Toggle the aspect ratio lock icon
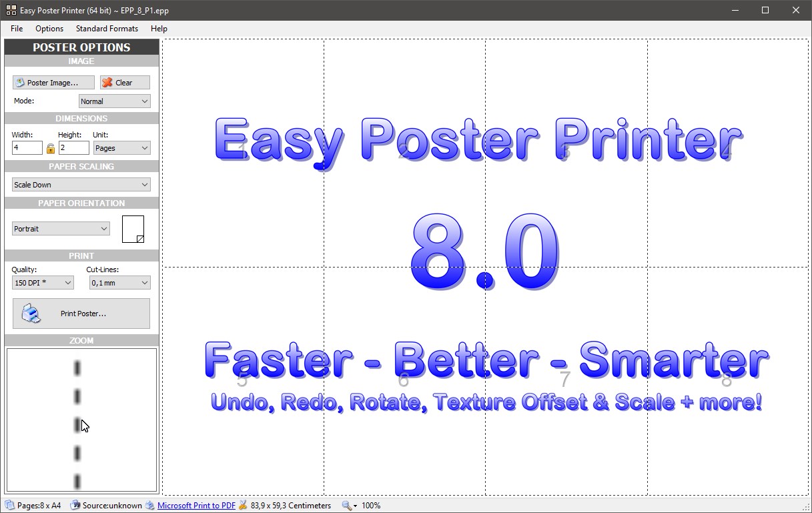Viewport: 812px width, 513px height. [51, 148]
